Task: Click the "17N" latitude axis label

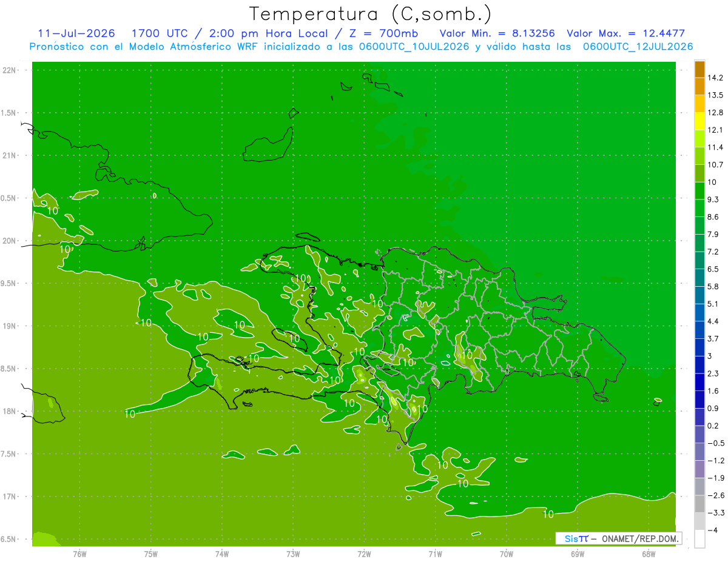Action: [10, 497]
